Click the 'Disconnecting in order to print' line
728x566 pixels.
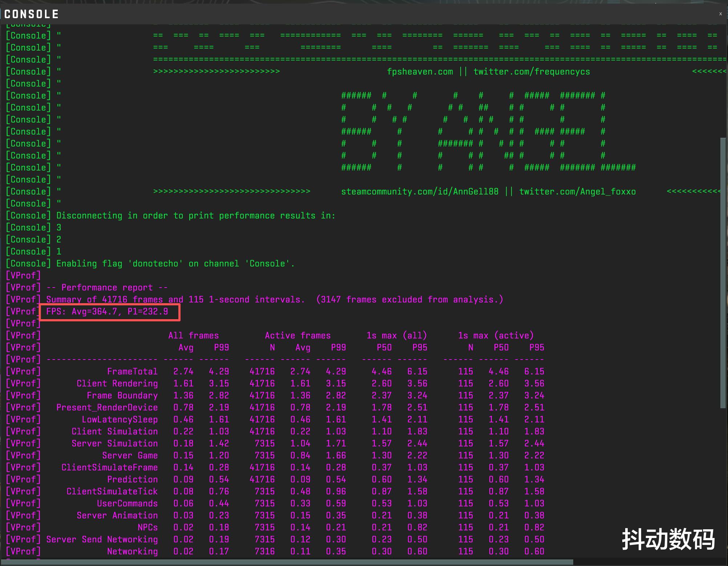[195, 216]
